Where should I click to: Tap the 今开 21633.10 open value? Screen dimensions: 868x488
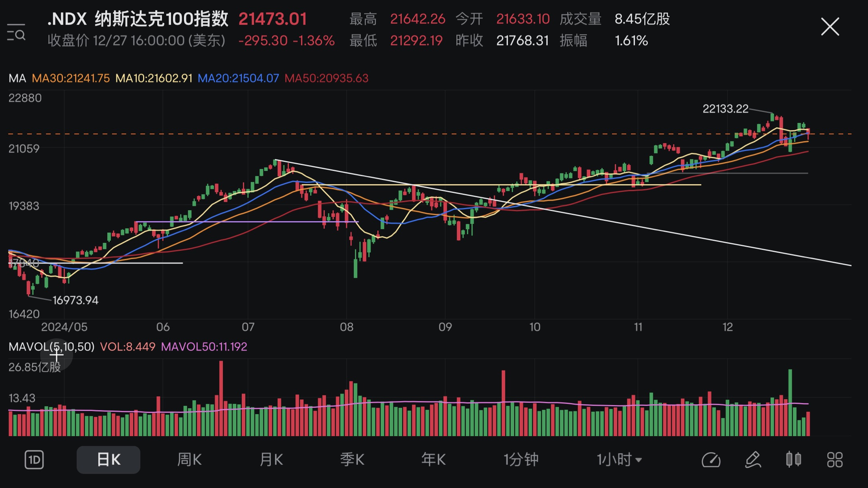(503, 19)
